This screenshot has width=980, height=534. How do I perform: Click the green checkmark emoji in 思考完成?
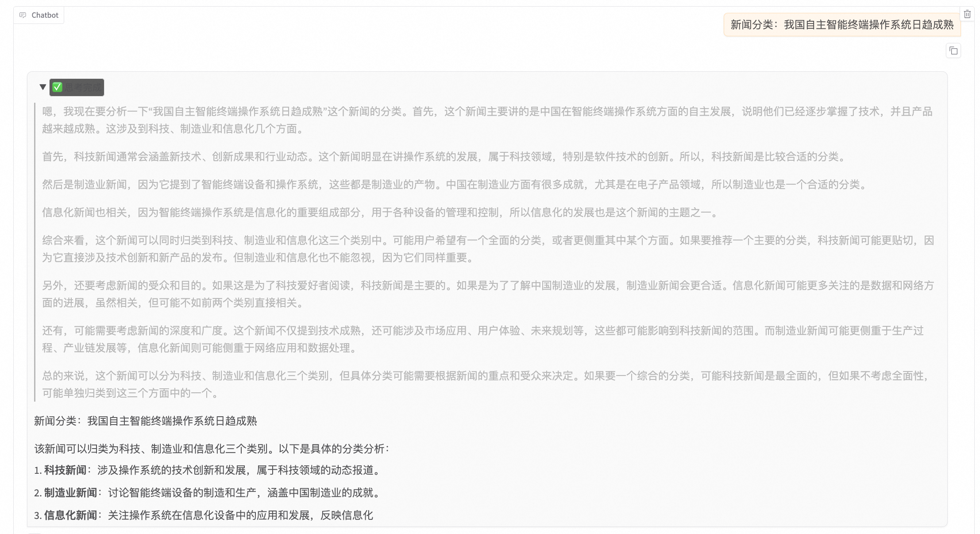(58, 87)
